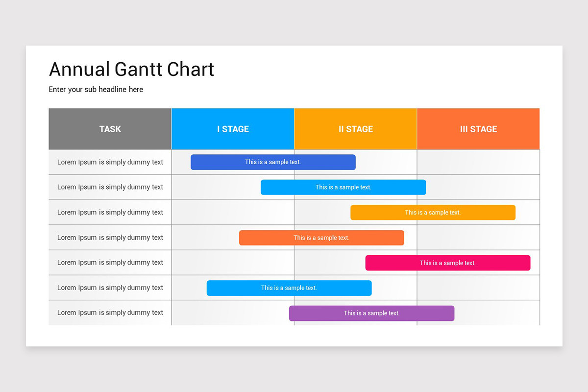Select the light blue bar in the second row

click(343, 187)
